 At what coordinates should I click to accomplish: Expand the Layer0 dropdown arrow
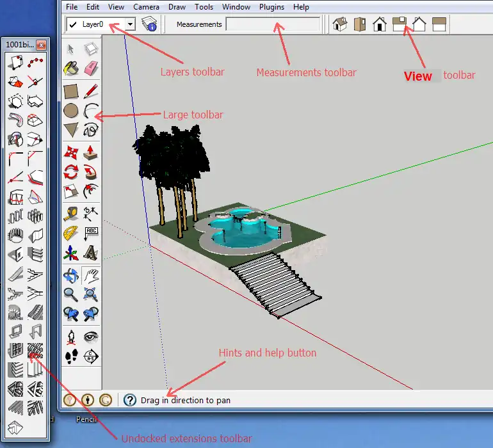coord(130,24)
